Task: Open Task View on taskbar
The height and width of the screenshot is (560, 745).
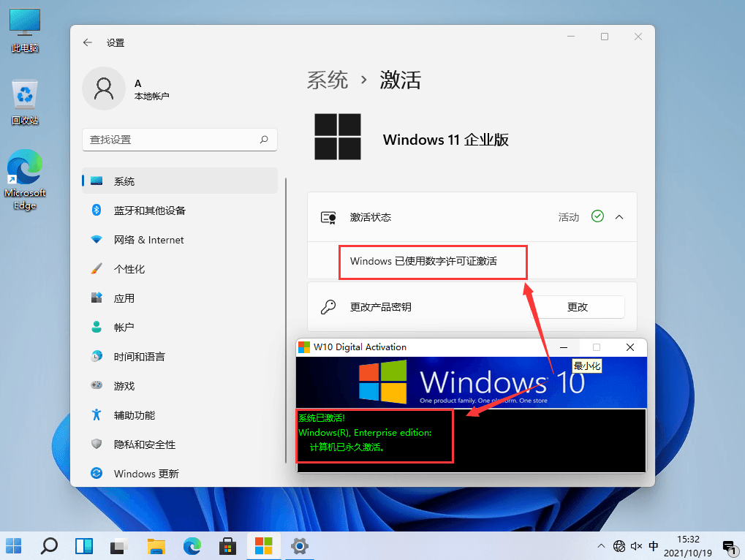Action: 120,546
